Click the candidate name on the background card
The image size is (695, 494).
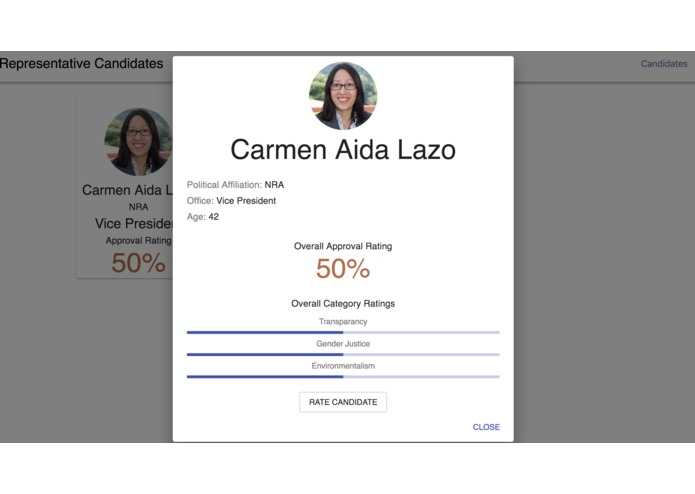click(x=127, y=190)
